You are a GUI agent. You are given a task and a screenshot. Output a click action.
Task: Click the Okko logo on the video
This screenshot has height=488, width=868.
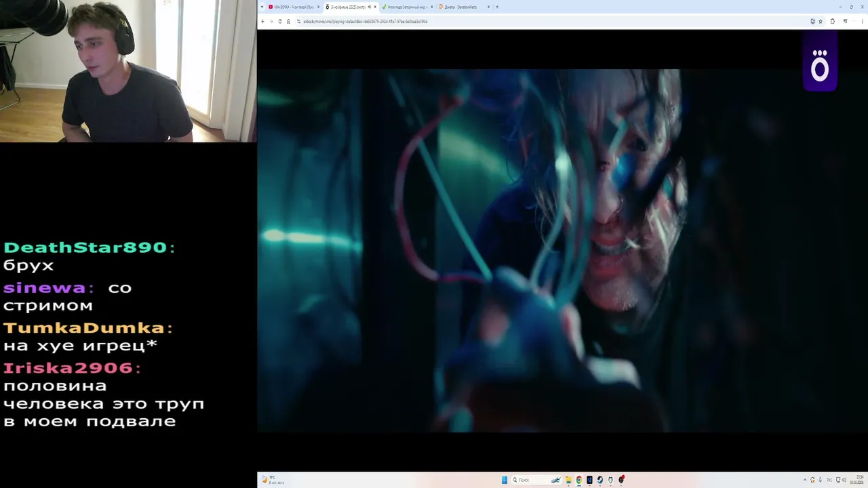coord(820,64)
